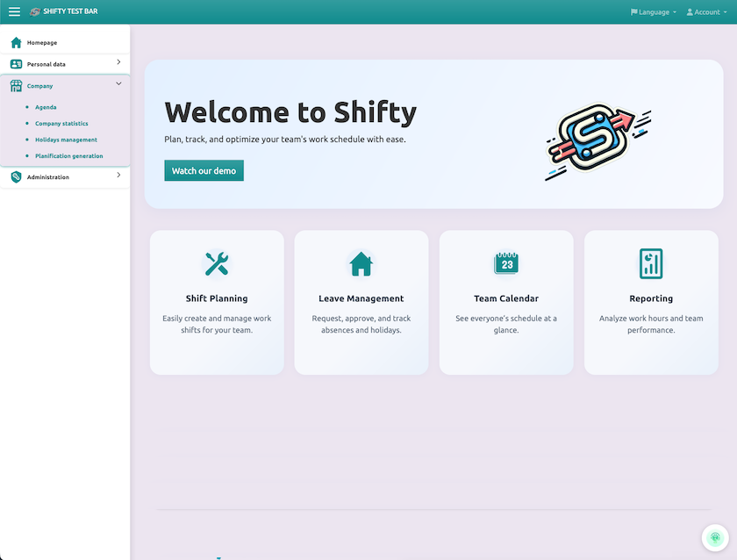
Task: Open the Language dropdown
Action: 653,12
